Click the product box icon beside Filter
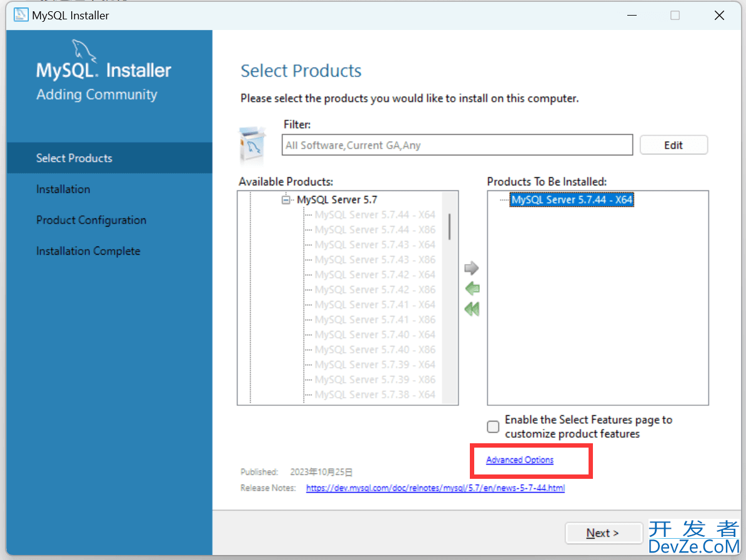The height and width of the screenshot is (560, 746). coord(252,144)
